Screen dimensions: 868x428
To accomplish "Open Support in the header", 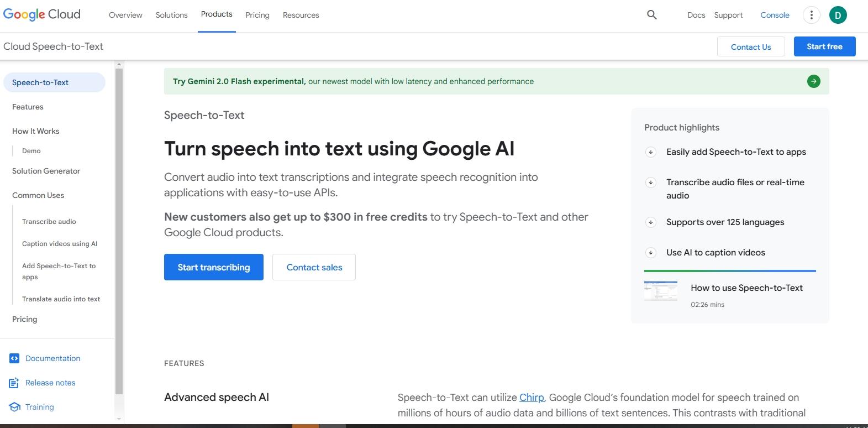I will (x=728, y=15).
